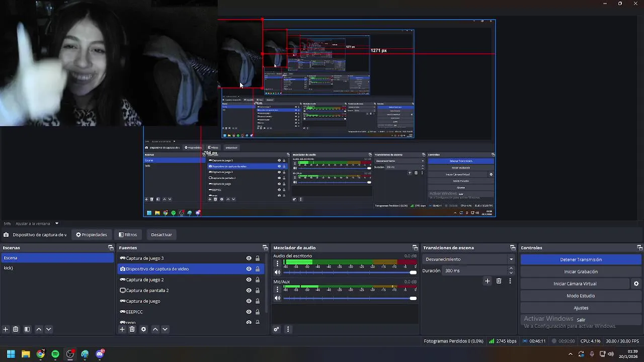The height and width of the screenshot is (362, 644).
Task: Open Filtros for selected source
Action: [x=128, y=235]
